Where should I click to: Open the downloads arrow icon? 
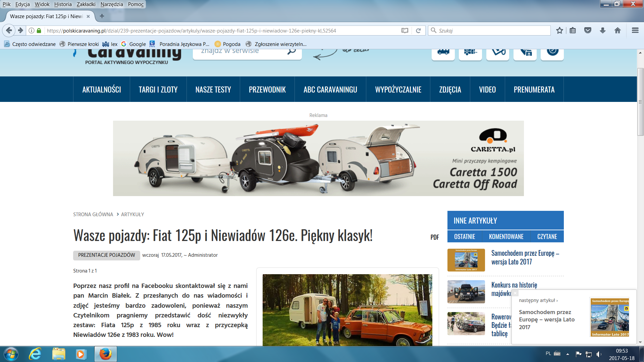click(x=603, y=31)
